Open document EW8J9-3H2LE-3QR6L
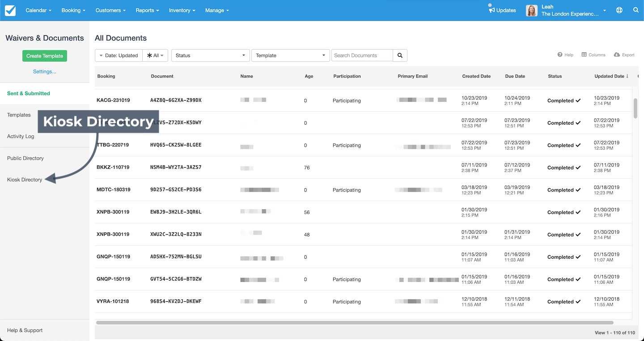The image size is (644, 341). click(176, 212)
